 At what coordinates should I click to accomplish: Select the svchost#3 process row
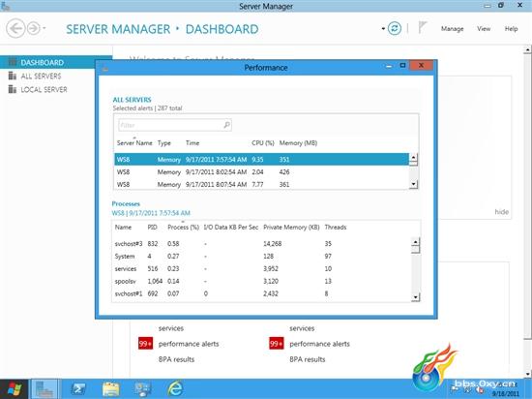click(x=261, y=244)
